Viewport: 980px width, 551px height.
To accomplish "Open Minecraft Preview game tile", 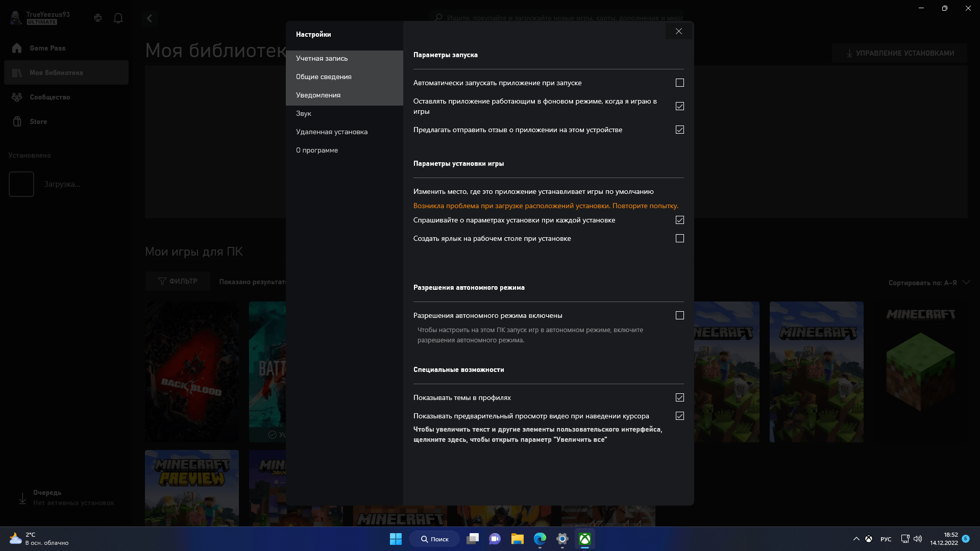I will coord(192,488).
